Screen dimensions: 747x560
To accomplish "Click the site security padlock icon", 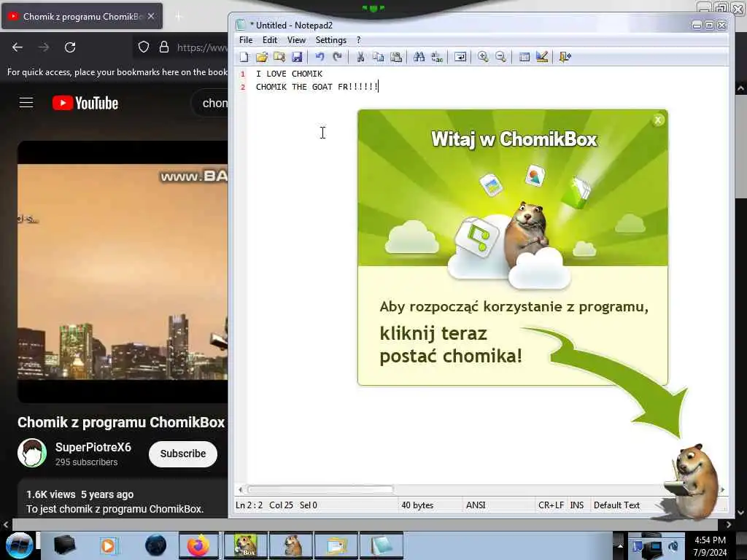I will pos(164,47).
